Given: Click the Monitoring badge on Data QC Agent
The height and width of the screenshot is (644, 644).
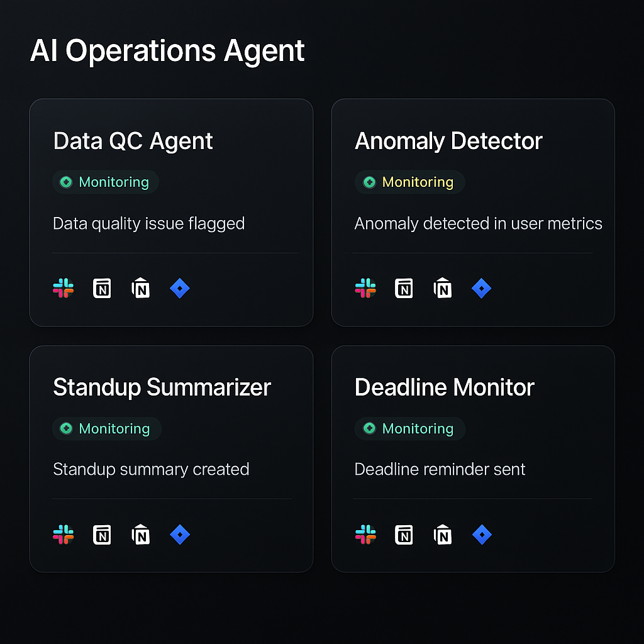Looking at the screenshot, I should click(x=105, y=182).
